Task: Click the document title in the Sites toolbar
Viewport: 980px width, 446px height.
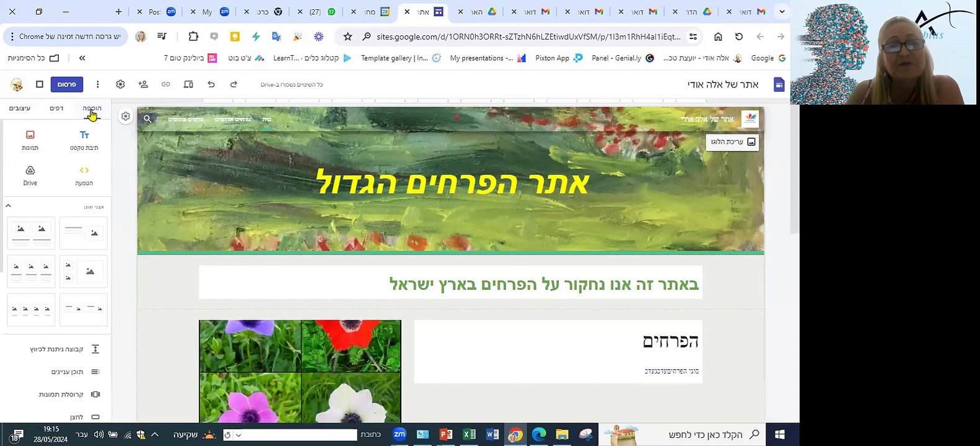Action: pyautogui.click(x=723, y=84)
